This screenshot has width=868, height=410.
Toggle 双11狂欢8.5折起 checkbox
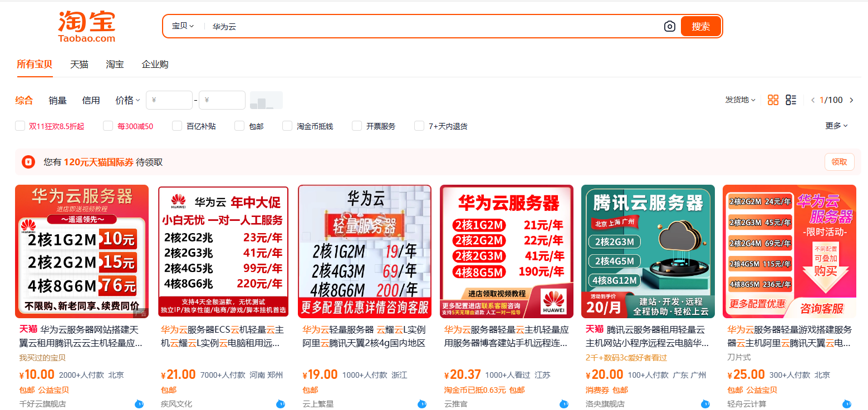(20, 126)
